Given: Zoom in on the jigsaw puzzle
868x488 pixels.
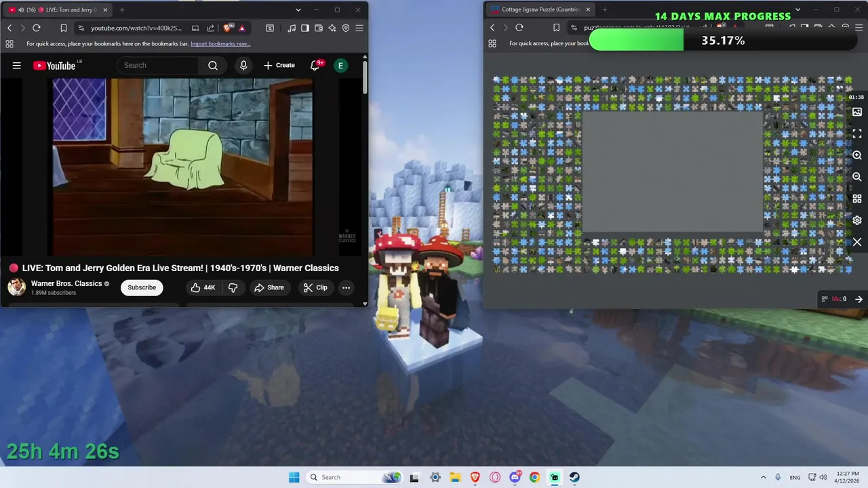Looking at the screenshot, I should (857, 155).
